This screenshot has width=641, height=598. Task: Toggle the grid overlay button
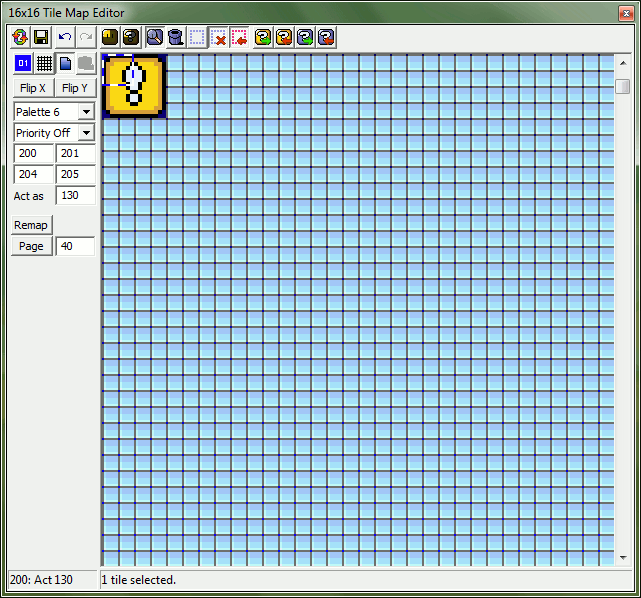coord(44,63)
